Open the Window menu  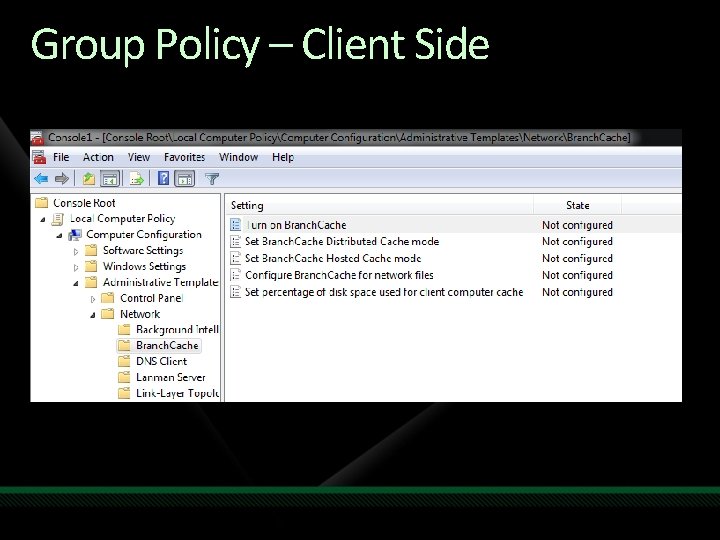tap(238, 158)
